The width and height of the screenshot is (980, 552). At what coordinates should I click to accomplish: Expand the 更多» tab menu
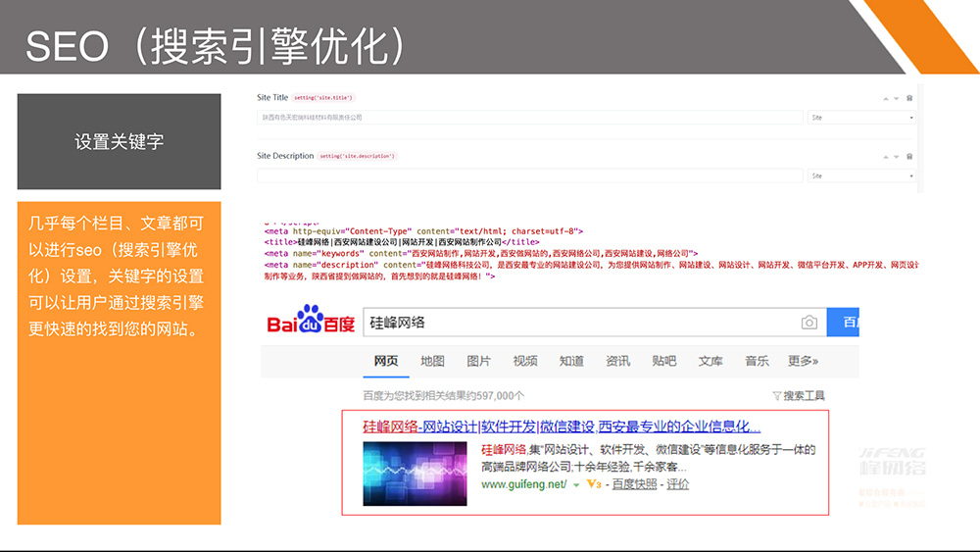(x=804, y=362)
